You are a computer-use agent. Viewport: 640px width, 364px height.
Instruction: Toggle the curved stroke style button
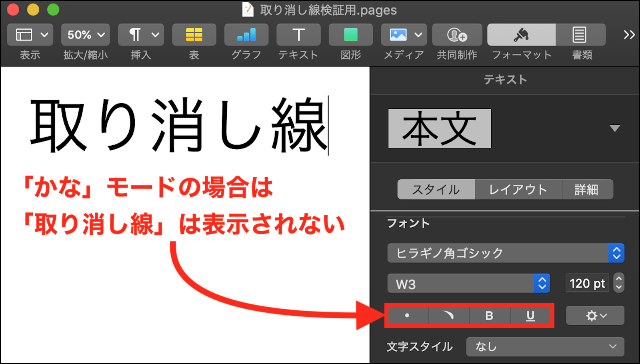[x=448, y=316]
